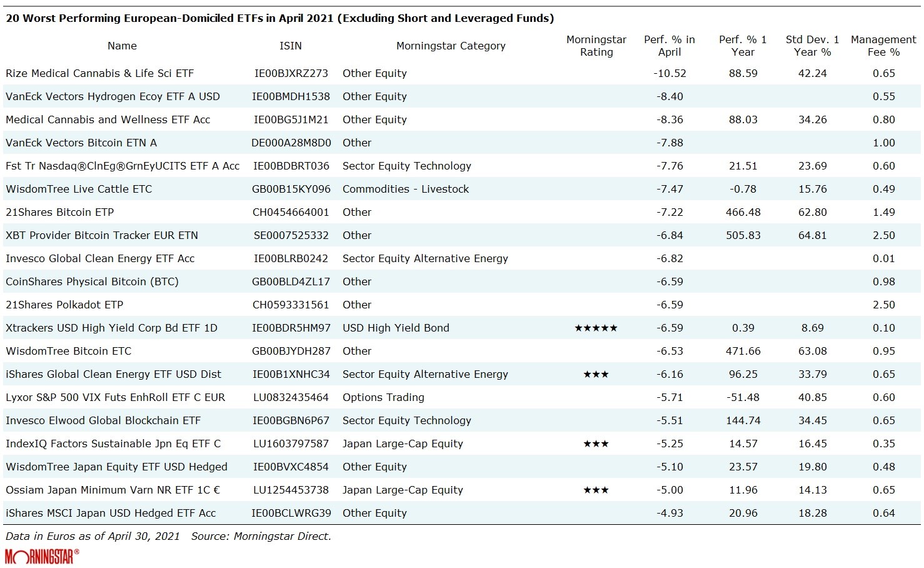Click iShares Global Clean Energy three-star rating

(596, 374)
